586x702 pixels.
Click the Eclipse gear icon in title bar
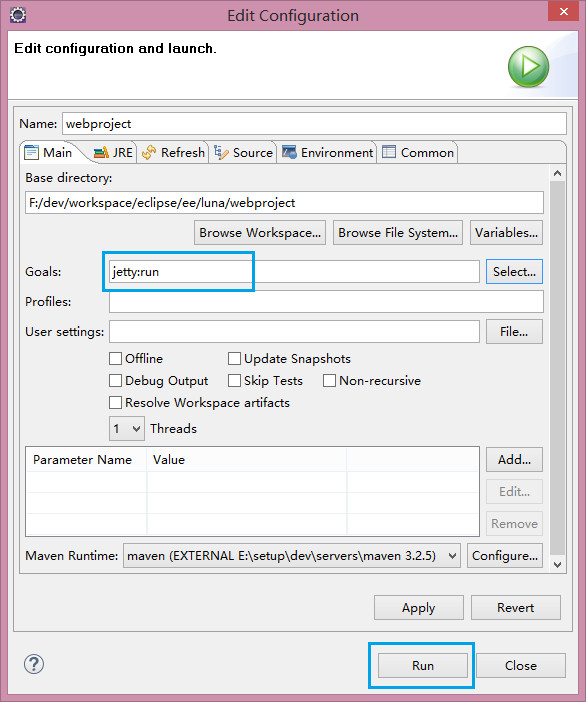tap(18, 15)
